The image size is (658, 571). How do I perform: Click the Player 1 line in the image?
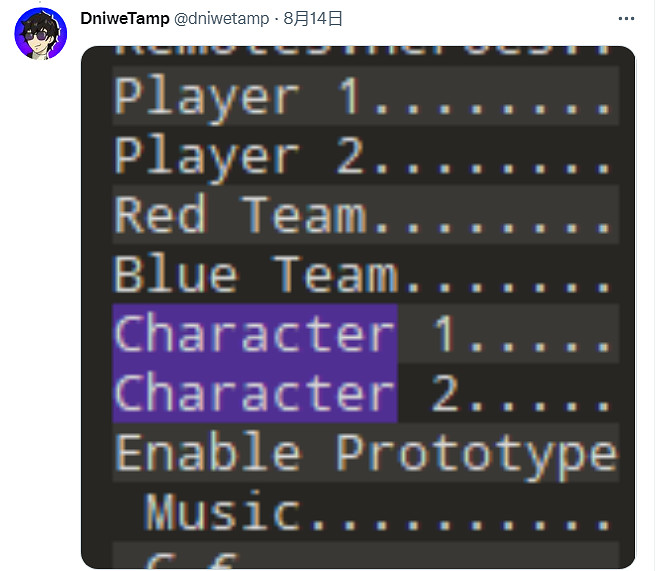360,98
